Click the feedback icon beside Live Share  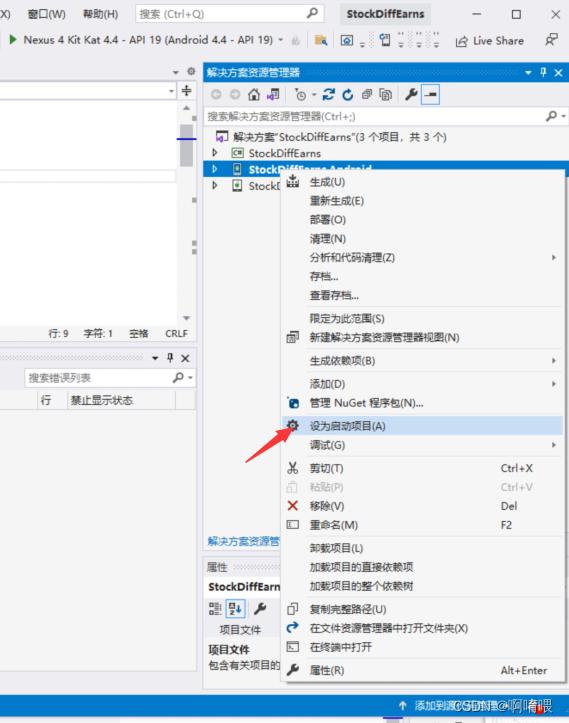click(x=551, y=40)
